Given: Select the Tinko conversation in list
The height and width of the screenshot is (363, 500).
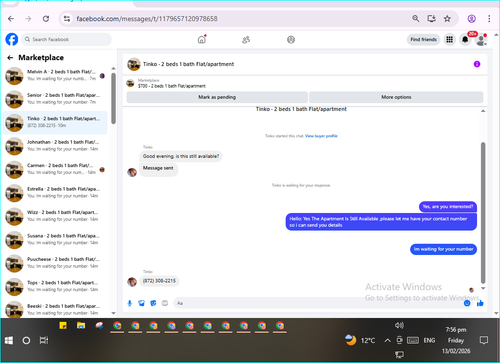Looking at the screenshot, I should [x=55, y=122].
